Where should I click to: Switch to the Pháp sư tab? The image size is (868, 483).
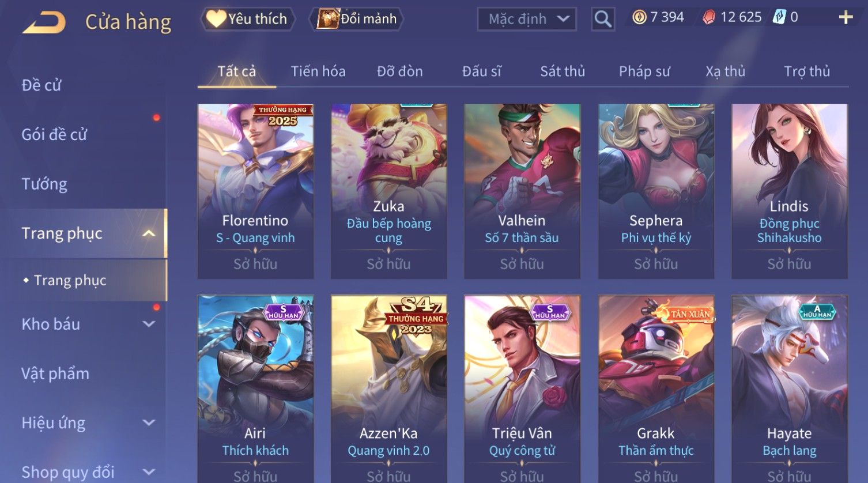click(644, 71)
